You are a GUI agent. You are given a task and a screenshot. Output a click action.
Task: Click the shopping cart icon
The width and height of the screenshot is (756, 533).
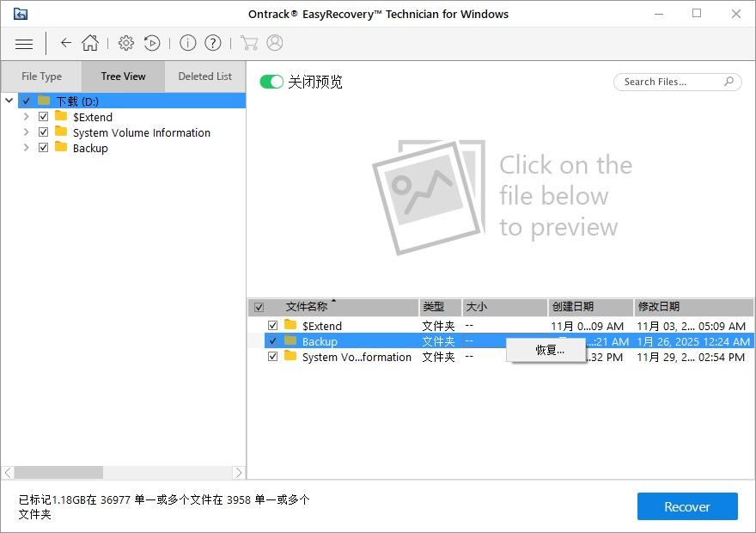(249, 43)
